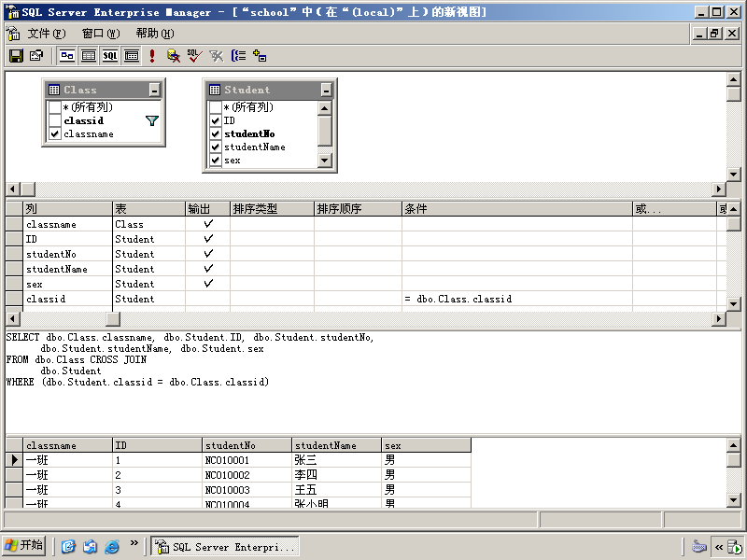The image size is (747, 560).
Task: Collapse the Class table box
Action: (154, 90)
